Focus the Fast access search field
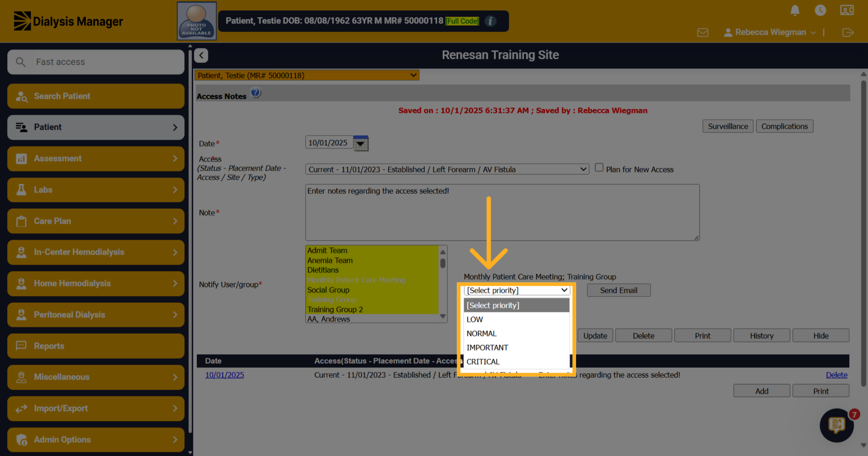868x456 pixels. (96, 62)
